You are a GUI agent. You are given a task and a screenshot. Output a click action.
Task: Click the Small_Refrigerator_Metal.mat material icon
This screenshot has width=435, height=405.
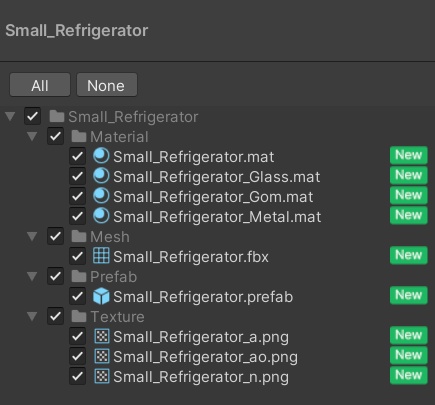click(x=101, y=216)
